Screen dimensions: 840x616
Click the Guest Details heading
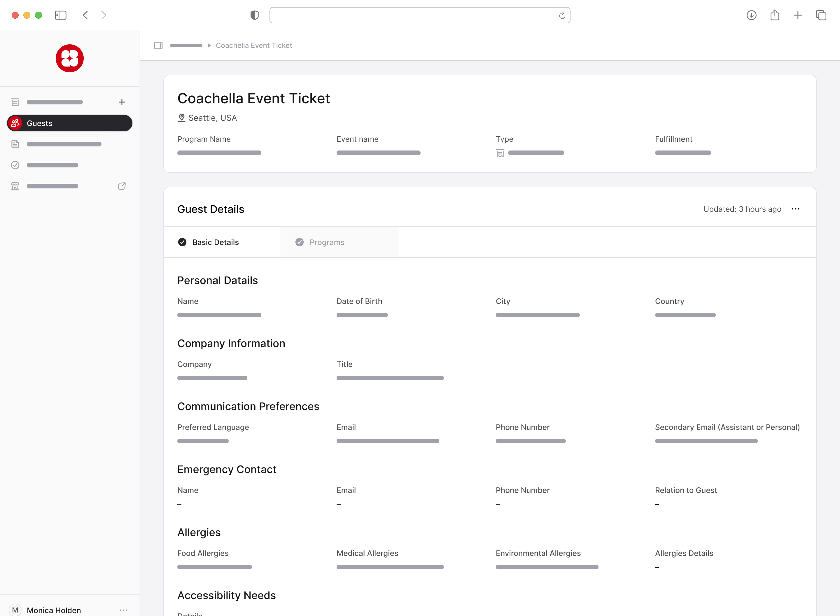coord(211,209)
